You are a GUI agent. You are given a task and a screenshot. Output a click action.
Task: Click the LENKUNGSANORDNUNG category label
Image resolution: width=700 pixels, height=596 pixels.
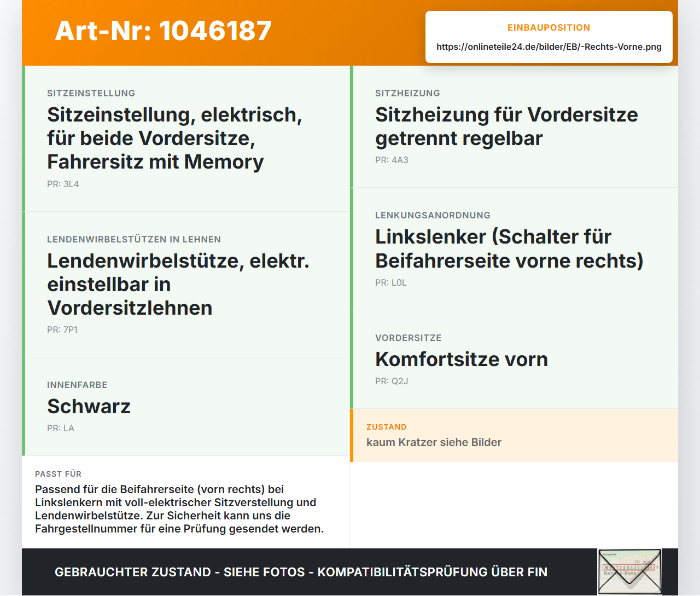point(433,215)
